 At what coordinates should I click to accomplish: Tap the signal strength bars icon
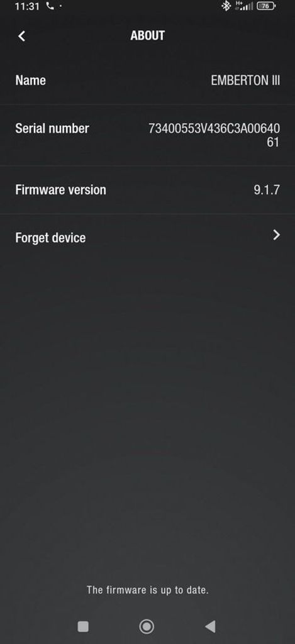247,6
